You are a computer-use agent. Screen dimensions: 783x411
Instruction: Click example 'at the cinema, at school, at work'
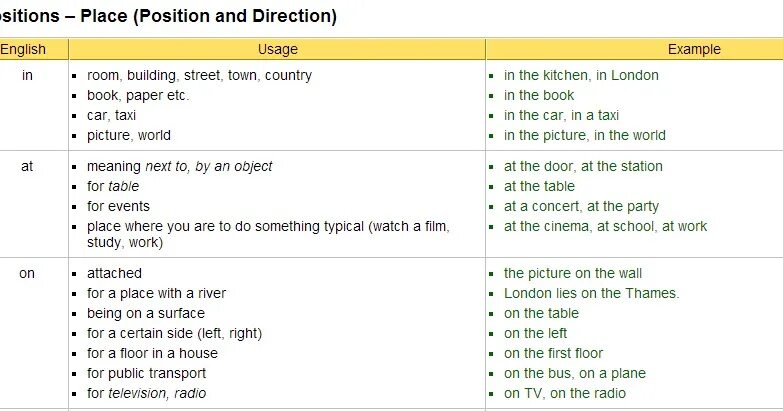[605, 226]
